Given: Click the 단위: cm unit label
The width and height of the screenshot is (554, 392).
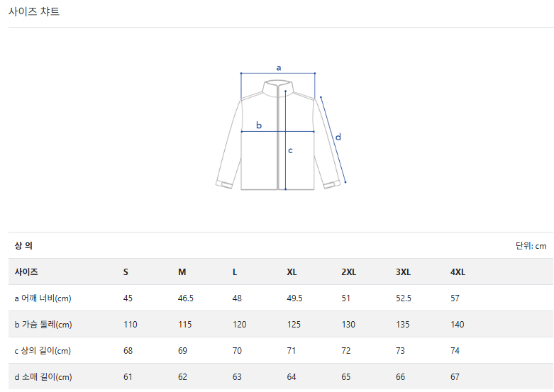Looking at the screenshot, I should (531, 246).
